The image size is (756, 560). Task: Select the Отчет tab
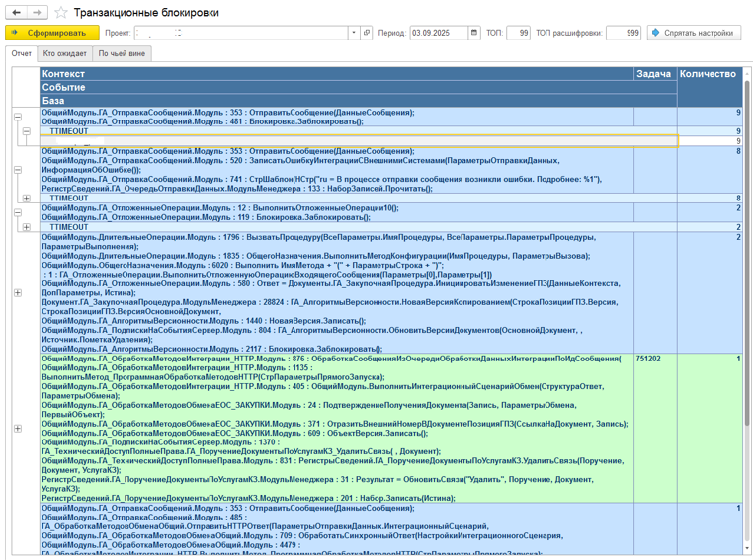[x=21, y=53]
